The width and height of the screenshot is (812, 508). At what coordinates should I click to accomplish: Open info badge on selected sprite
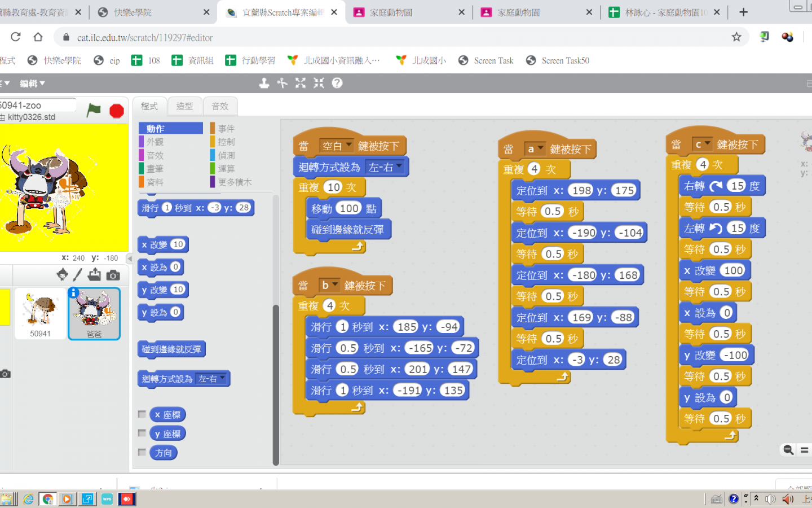[x=73, y=292]
